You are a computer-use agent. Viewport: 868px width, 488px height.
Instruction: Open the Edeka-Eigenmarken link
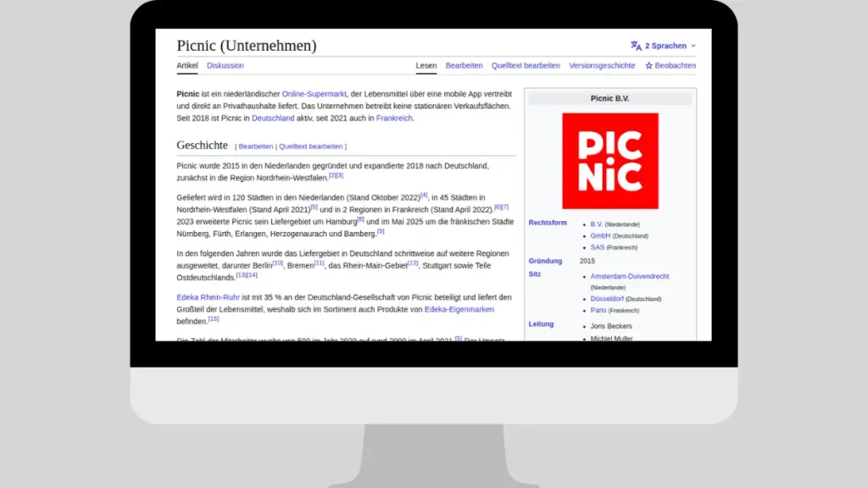pyautogui.click(x=459, y=309)
